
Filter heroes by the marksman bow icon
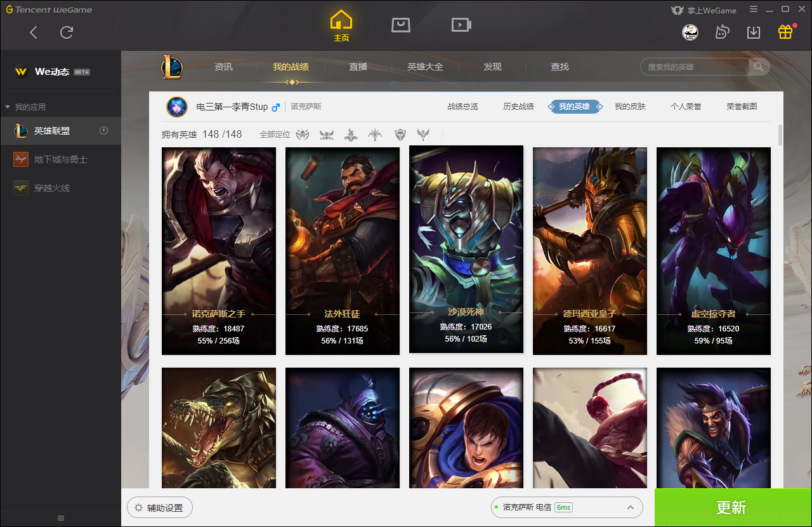(375, 135)
